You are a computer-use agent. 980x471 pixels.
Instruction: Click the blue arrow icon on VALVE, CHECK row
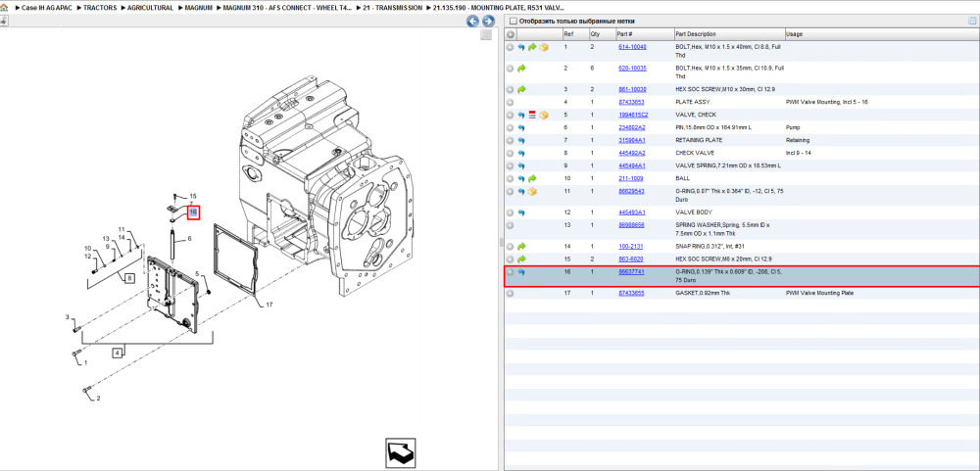pyautogui.click(x=521, y=115)
